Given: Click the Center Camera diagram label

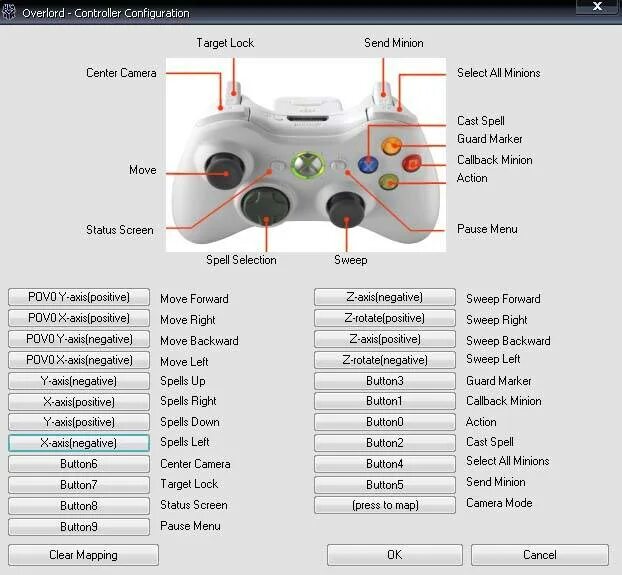Looking at the screenshot, I should coord(121,73).
